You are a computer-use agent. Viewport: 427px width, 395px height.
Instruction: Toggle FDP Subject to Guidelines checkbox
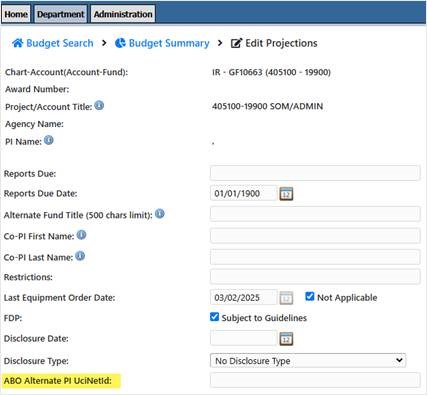coord(214,317)
